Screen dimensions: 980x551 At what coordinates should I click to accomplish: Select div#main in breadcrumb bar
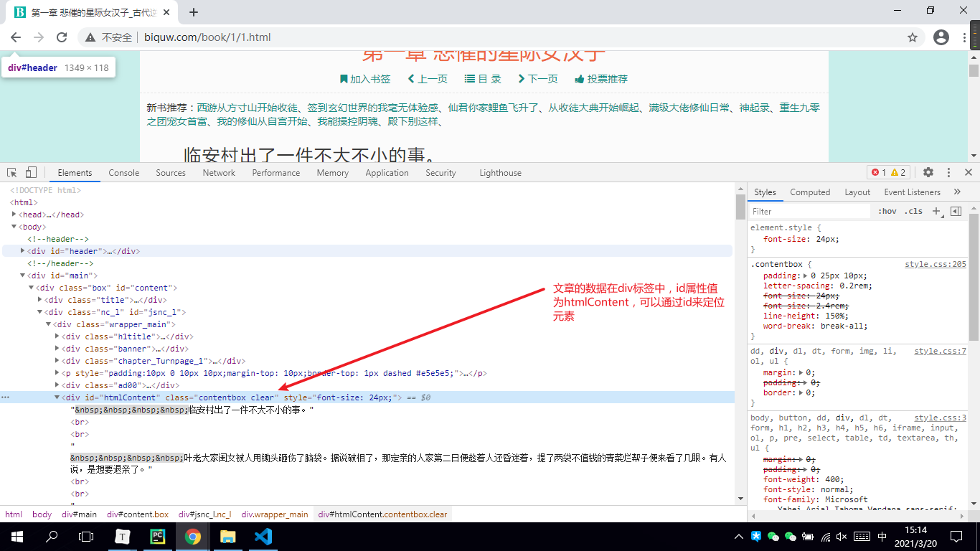pos(79,514)
